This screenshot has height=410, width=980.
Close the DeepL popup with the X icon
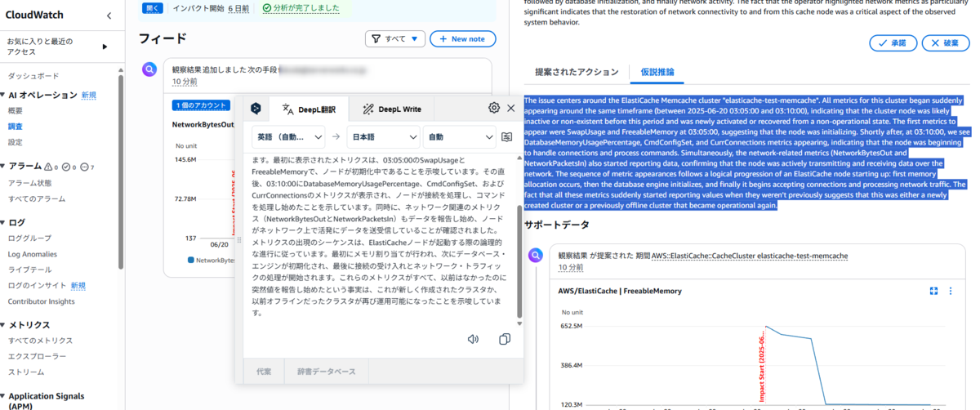point(511,108)
